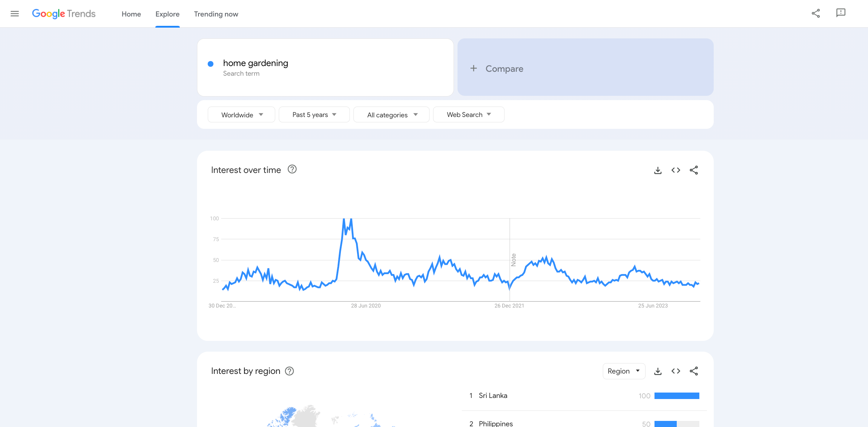The width and height of the screenshot is (868, 427).
Task: Switch to the Trending now tab
Action: 216,14
